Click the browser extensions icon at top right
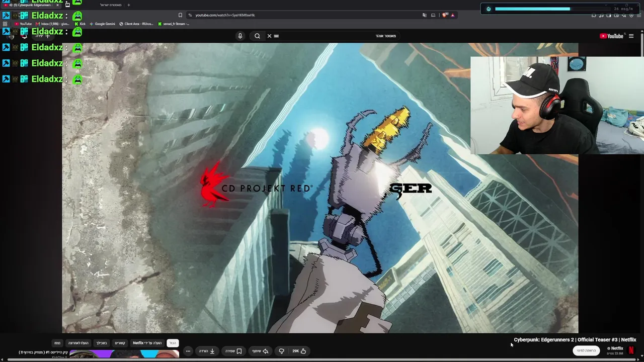Screen dimensions: 644x362 594,16
